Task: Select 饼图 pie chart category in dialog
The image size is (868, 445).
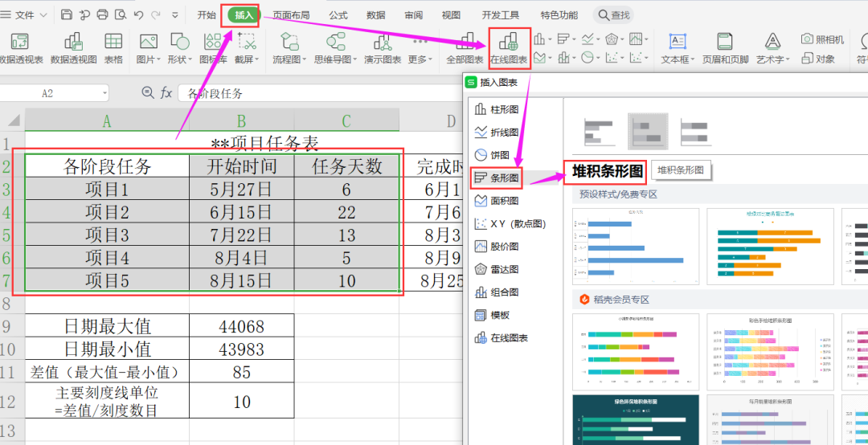Action: click(492, 155)
